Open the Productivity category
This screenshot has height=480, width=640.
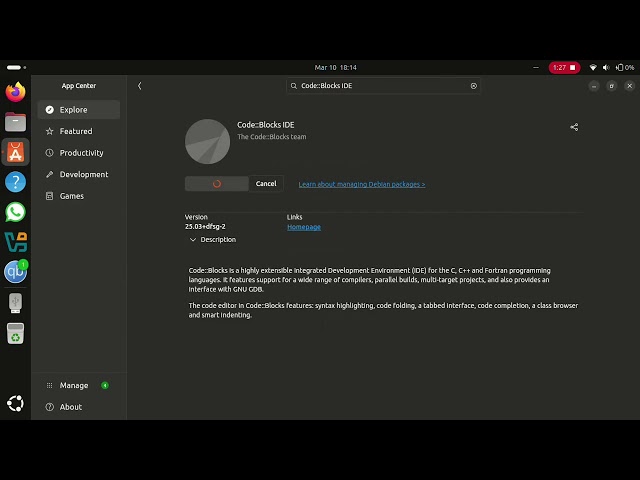79,153
